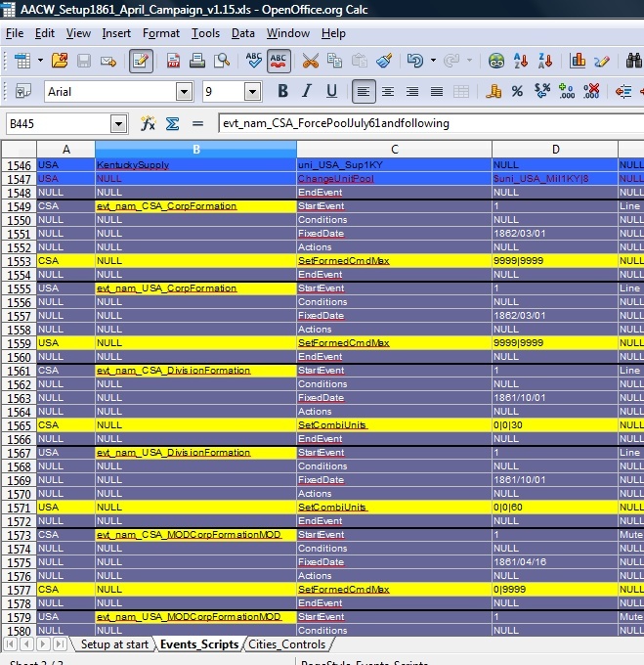Expand the Arial font name dropdown

coord(184,92)
